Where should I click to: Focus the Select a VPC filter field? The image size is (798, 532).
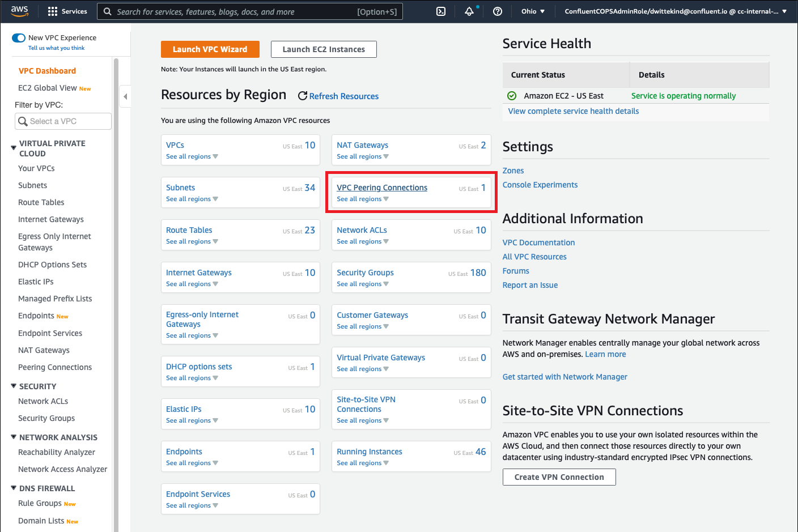point(63,121)
